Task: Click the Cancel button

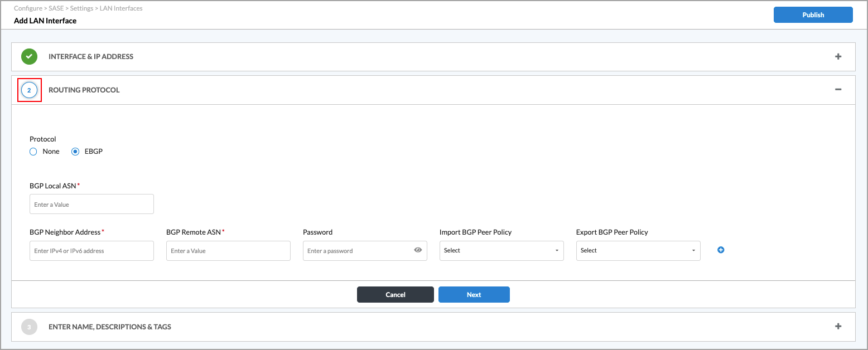Action: point(395,294)
